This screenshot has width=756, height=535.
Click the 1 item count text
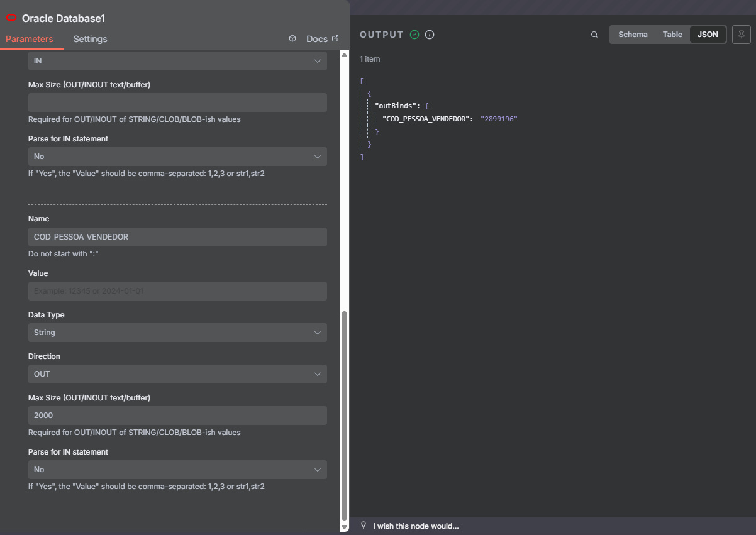pyautogui.click(x=370, y=59)
